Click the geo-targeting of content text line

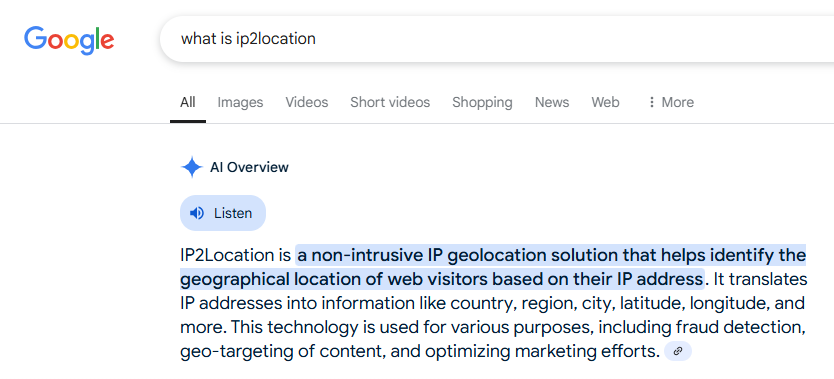tap(420, 351)
